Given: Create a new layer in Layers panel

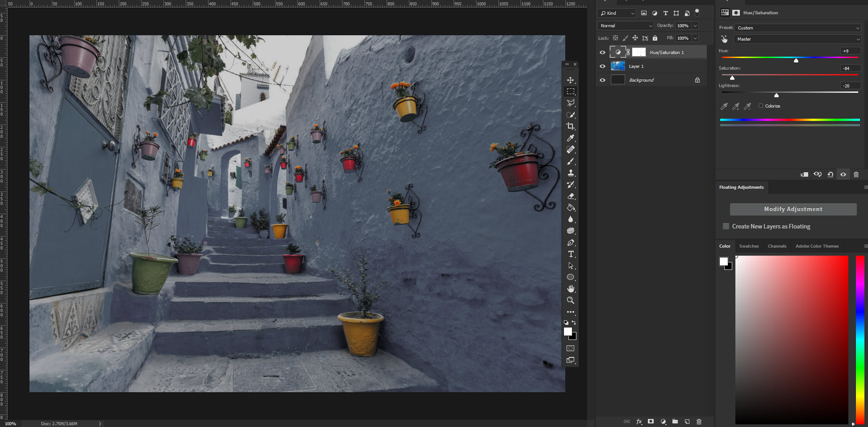Looking at the screenshot, I should [687, 421].
